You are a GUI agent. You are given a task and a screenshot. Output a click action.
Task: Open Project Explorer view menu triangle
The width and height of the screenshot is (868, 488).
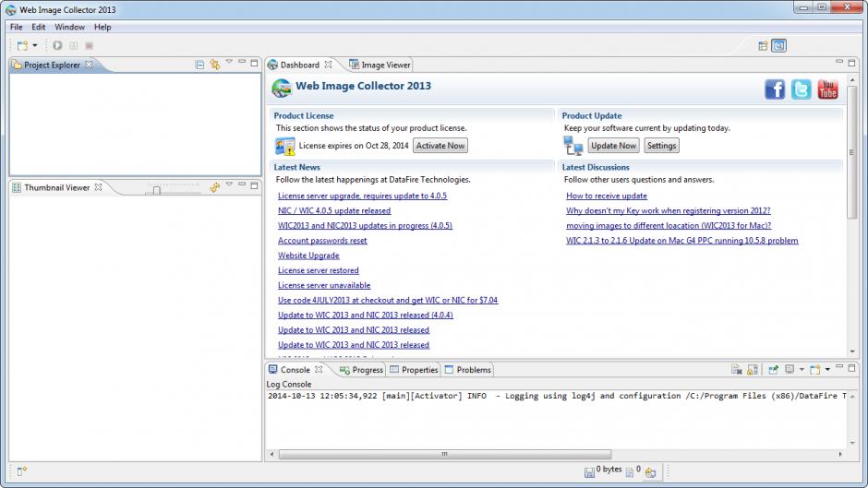[229, 62]
